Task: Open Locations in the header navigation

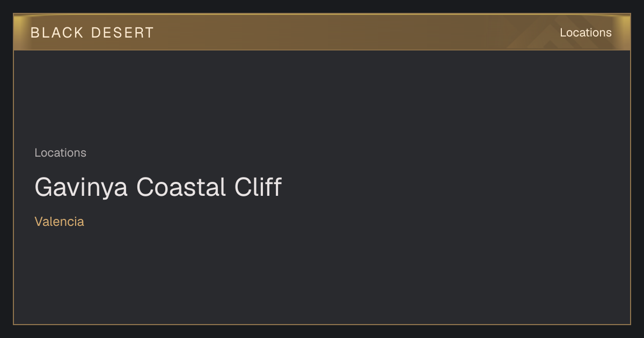Action: [586, 33]
